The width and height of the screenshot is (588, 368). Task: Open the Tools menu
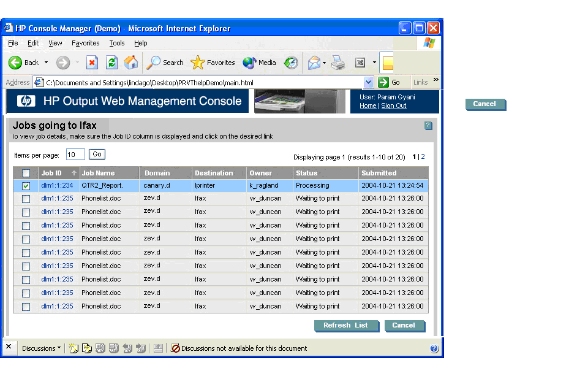[116, 43]
